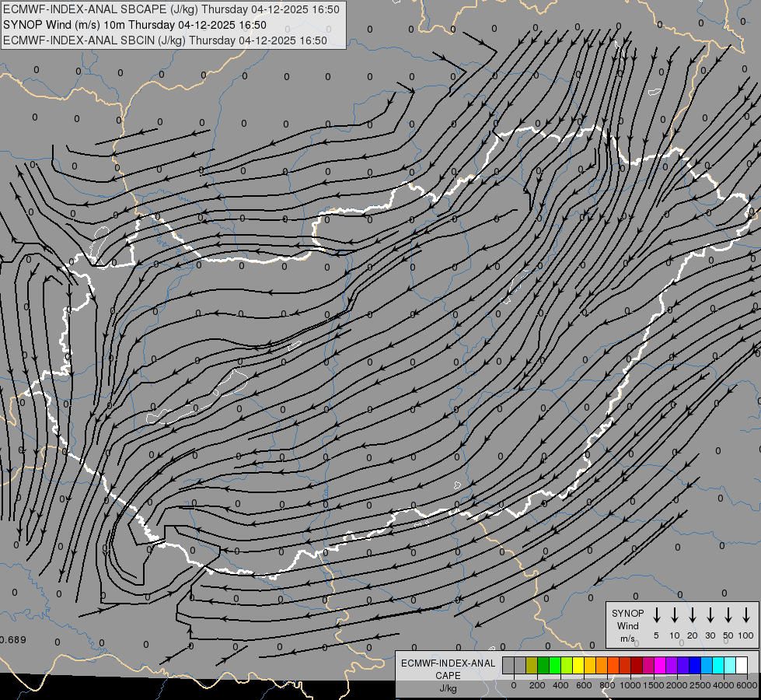The image size is (761, 700).
Task: Click the 6000 tick label on CAPE scale
Action: tap(747, 685)
